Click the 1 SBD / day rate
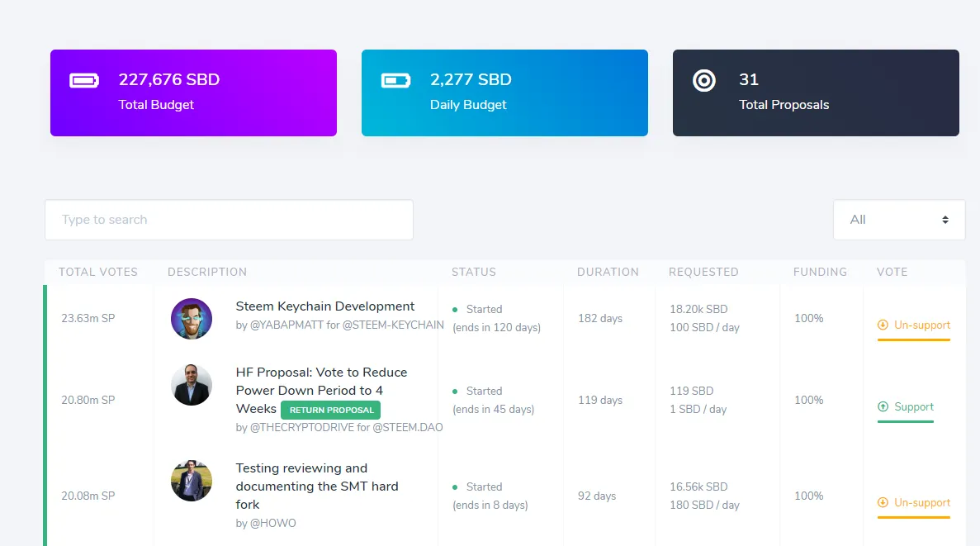The width and height of the screenshot is (980, 546). pos(698,410)
